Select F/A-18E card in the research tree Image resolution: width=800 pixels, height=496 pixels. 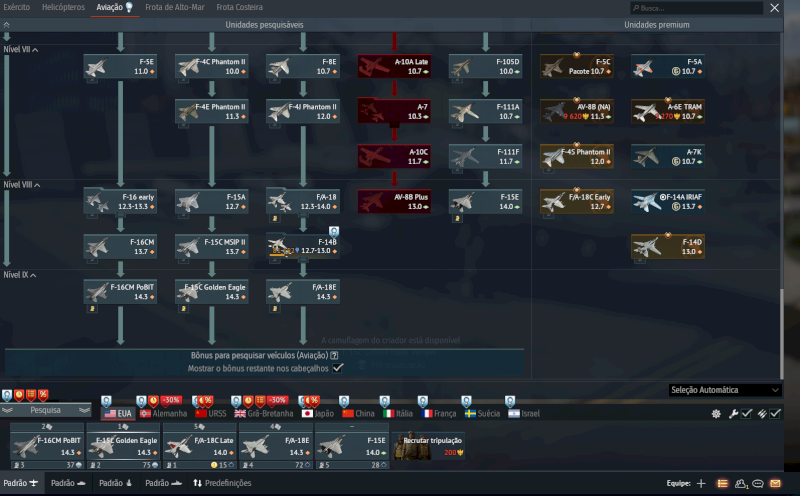click(303, 292)
